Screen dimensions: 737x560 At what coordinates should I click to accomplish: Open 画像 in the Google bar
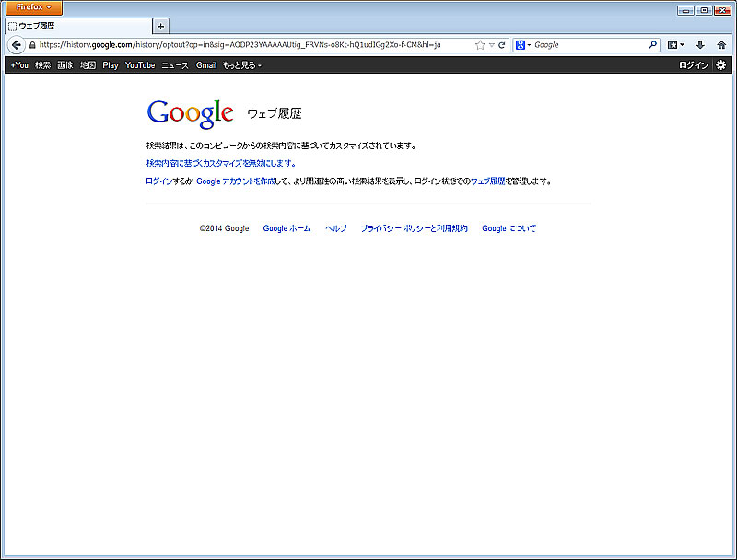65,65
